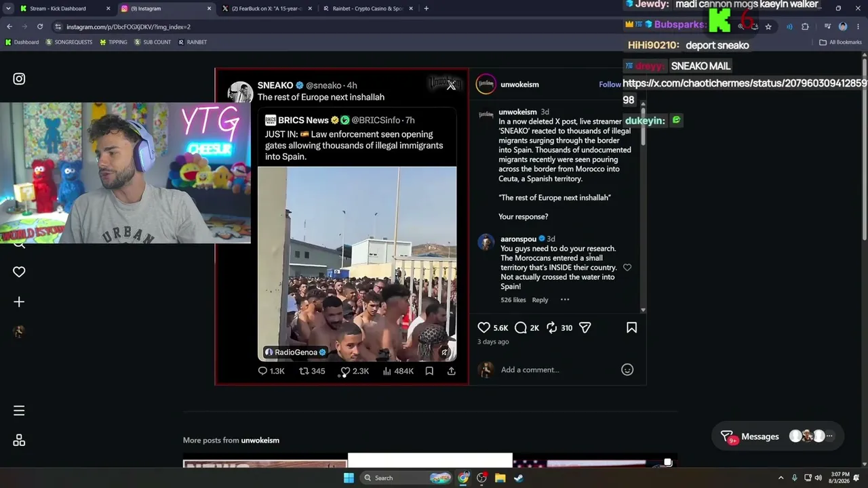The height and width of the screenshot is (488, 868).
Task: Repost the post using repost icon
Action: (552, 328)
